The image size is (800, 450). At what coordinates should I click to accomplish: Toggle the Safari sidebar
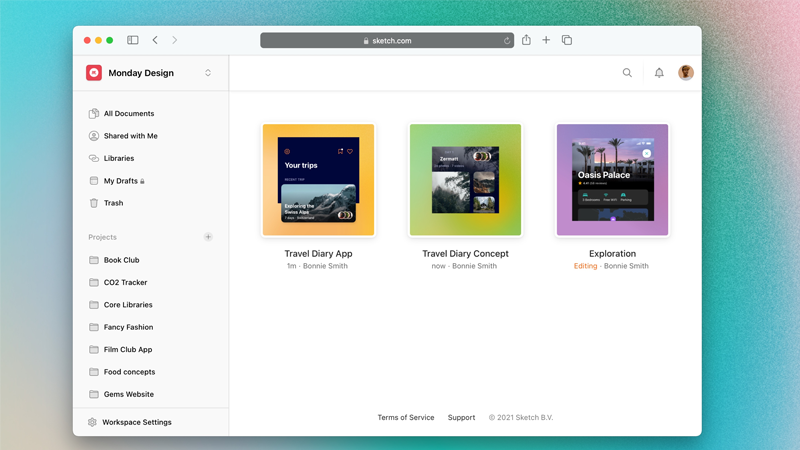132,40
